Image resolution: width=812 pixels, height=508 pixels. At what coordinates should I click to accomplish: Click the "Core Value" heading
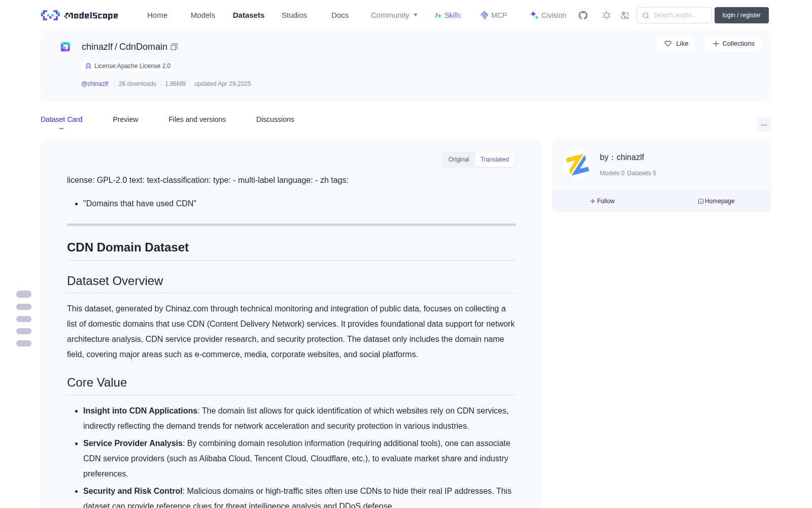[97, 383]
